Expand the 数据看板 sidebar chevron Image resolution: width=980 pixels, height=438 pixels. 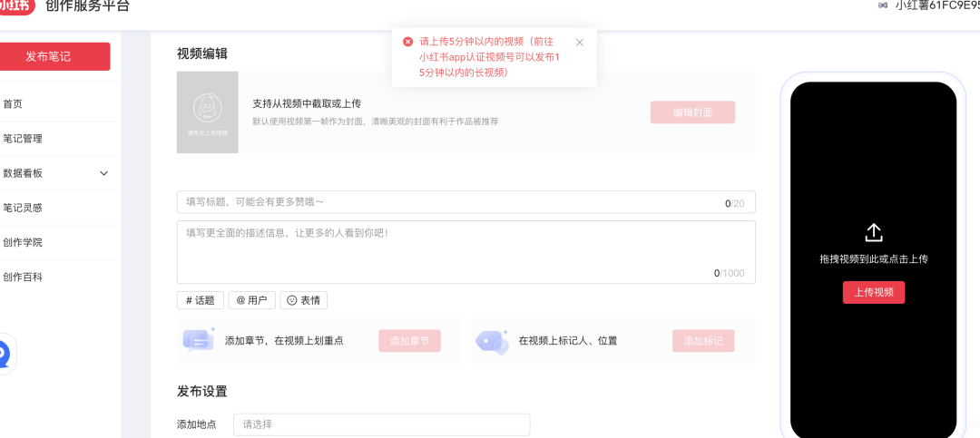104,173
